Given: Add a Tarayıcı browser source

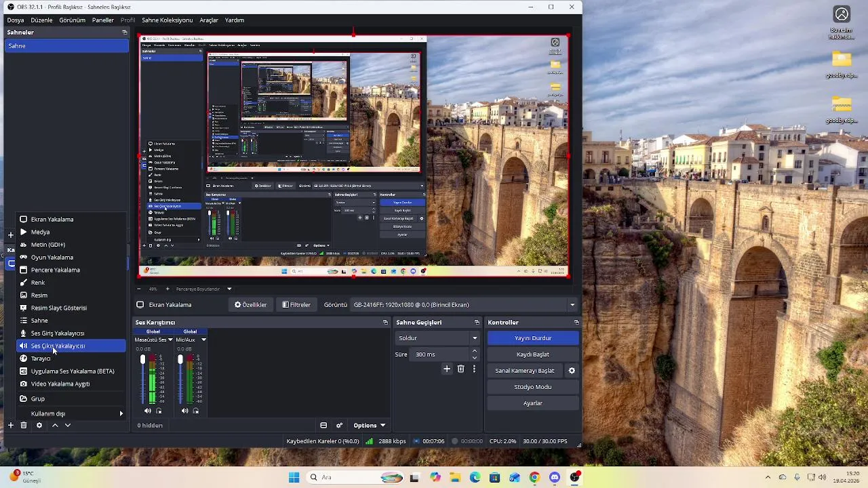Looking at the screenshot, I should coord(71,359).
